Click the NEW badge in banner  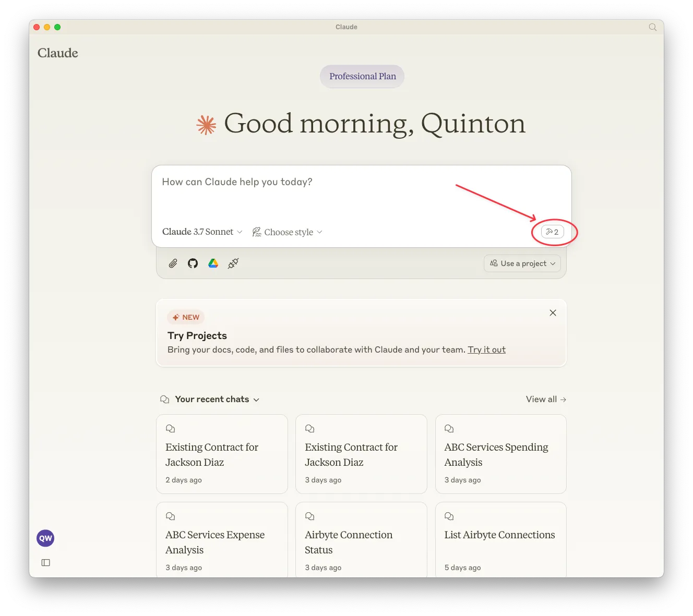coord(186,317)
